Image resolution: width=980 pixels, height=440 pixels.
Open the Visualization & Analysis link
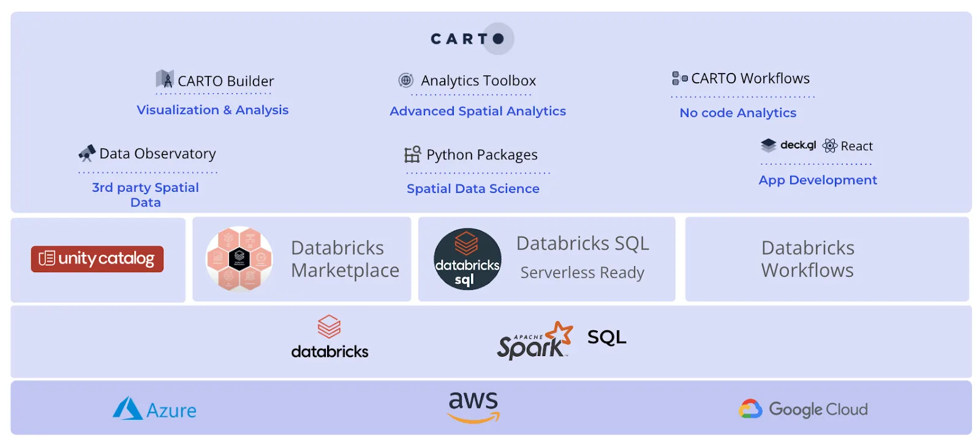pos(213,110)
